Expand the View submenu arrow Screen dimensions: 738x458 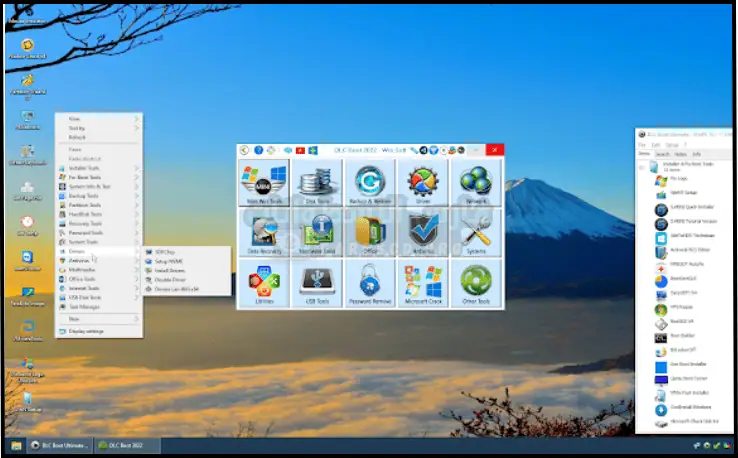click(137, 118)
